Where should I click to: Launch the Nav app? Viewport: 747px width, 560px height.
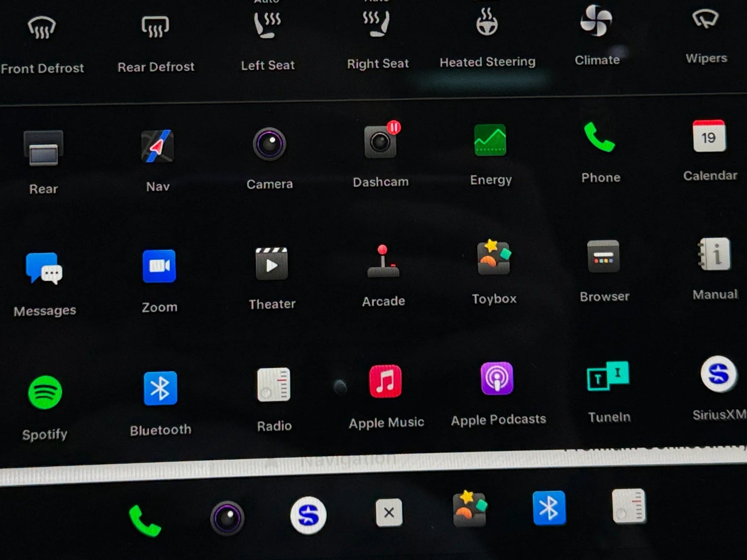point(157,146)
